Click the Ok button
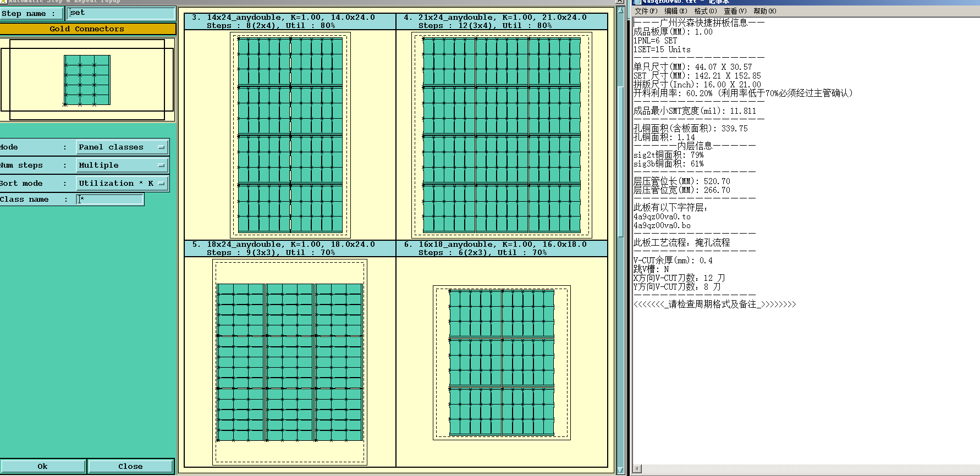Screen dimensions: 980x476 click(42, 466)
